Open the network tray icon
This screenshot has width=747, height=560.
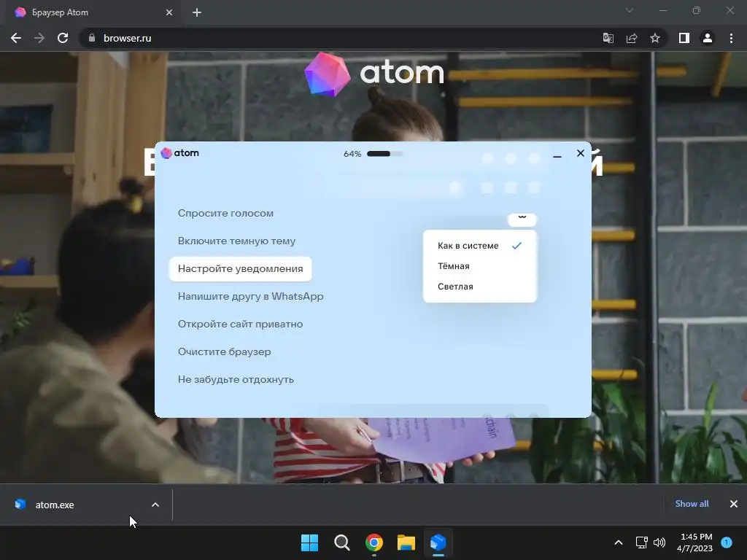(x=642, y=542)
